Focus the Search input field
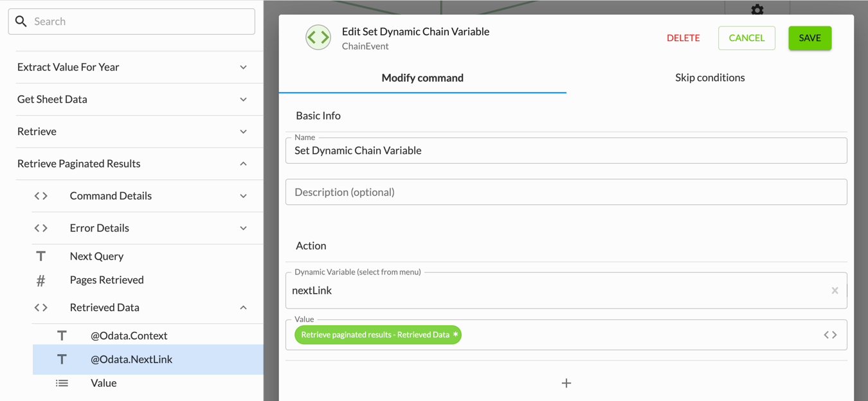868x401 pixels. click(132, 21)
